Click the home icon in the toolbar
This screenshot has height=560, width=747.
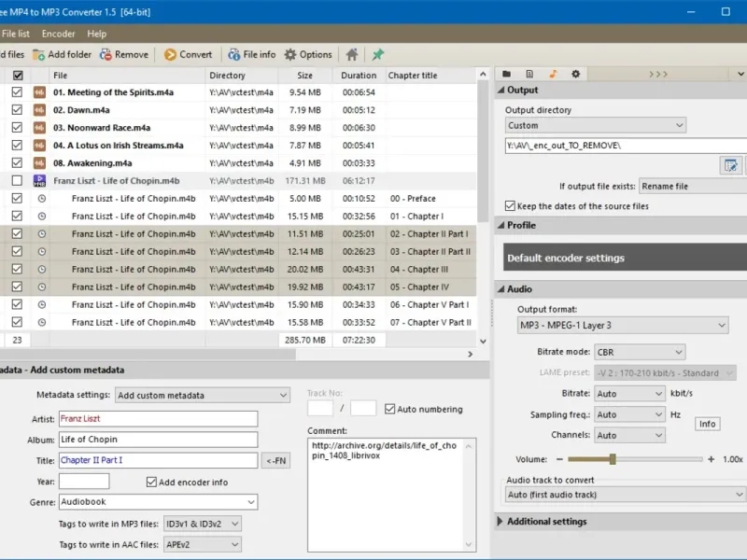[x=352, y=55]
